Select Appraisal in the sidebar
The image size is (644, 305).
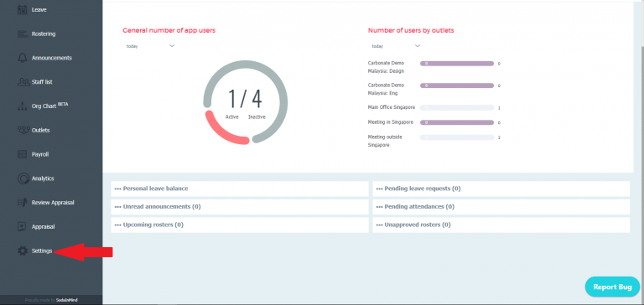pyautogui.click(x=43, y=226)
